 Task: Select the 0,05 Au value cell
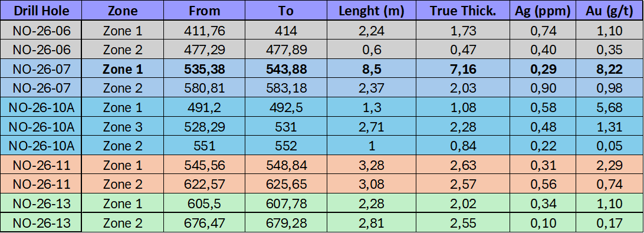[610, 146]
